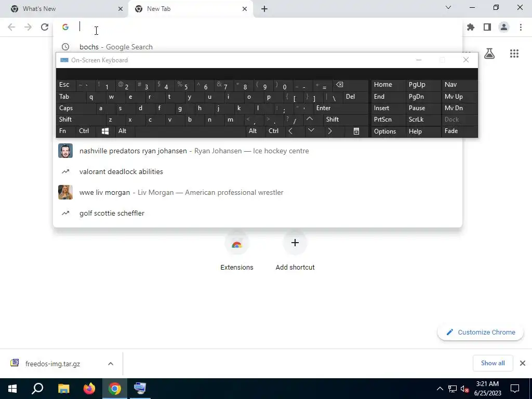The width and height of the screenshot is (532, 399).
Task: Tap the Enter key on On-Screen Keyboard
Action: pos(341,108)
